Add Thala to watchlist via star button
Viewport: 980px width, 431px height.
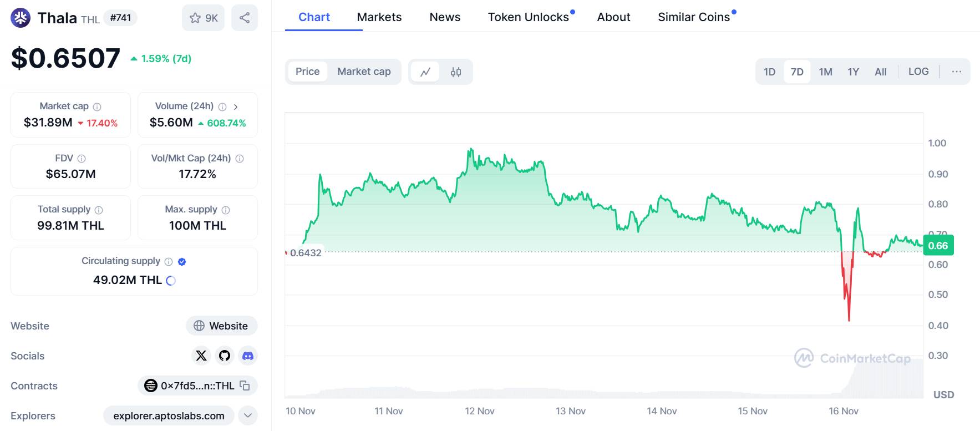tap(204, 18)
